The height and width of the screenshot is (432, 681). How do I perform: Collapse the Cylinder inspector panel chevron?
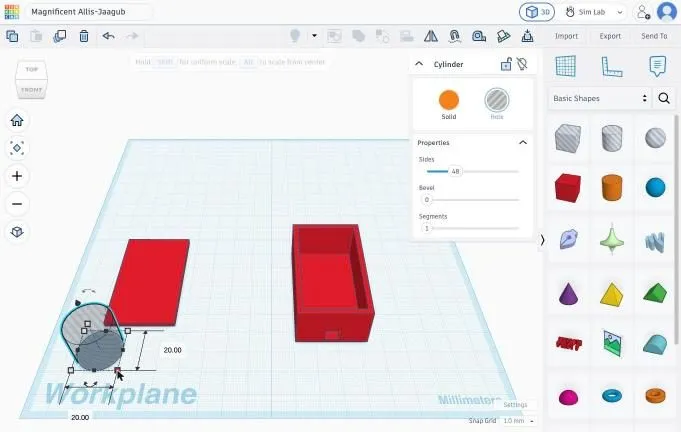[419, 64]
